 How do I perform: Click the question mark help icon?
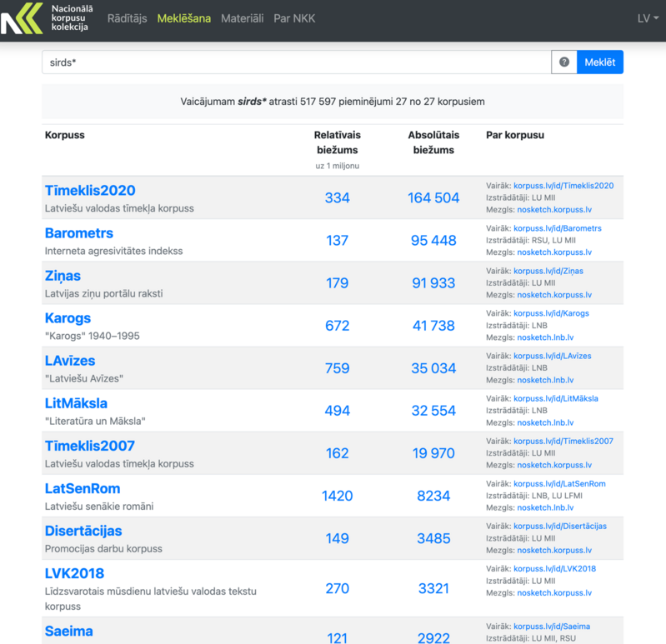(564, 62)
